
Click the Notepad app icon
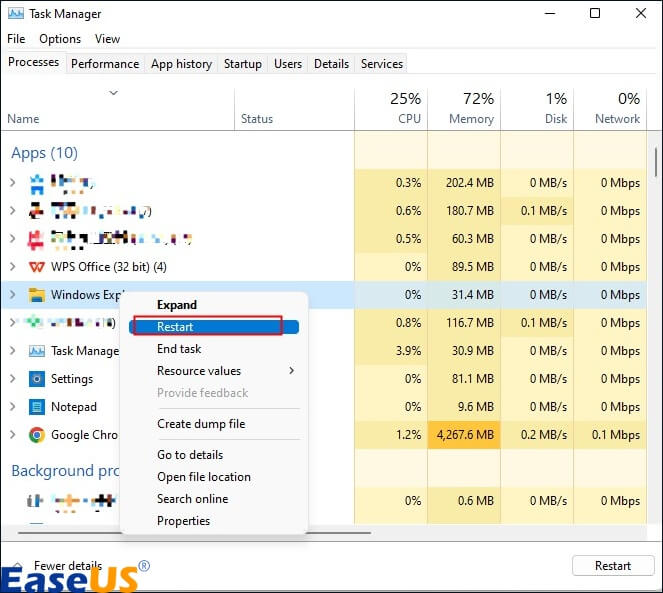[x=36, y=407]
